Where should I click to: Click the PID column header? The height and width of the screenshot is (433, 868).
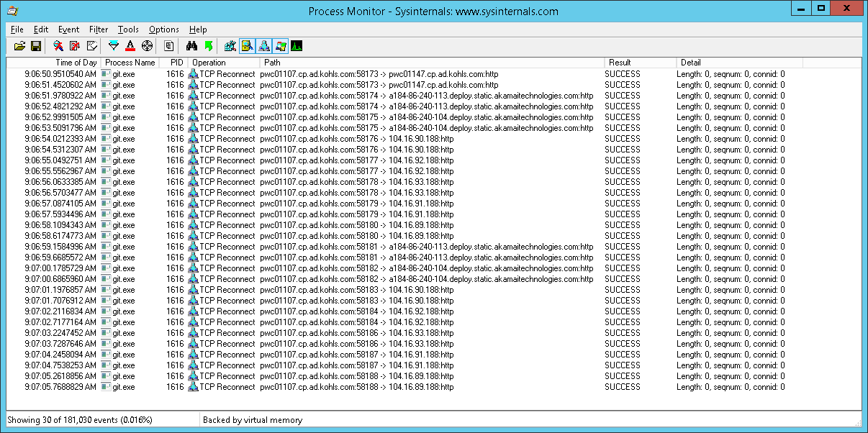174,63
